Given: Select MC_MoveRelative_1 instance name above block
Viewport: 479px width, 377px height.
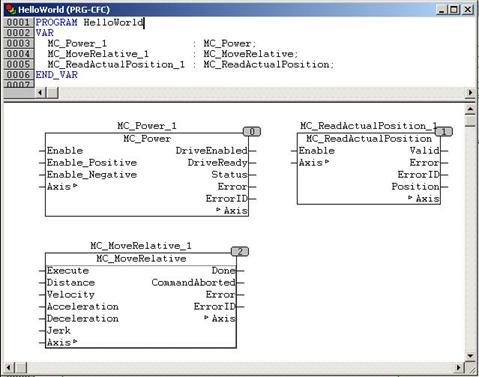Looking at the screenshot, I should tap(141, 246).
